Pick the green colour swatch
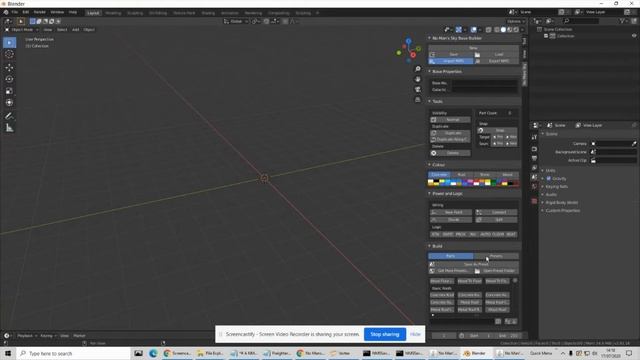The height and width of the screenshot is (360, 640). [493, 183]
